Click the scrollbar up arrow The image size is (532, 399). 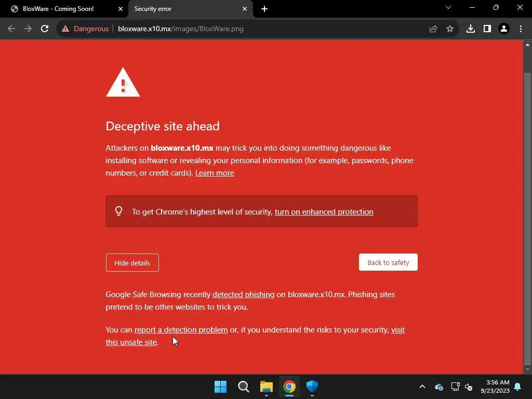tap(527, 45)
